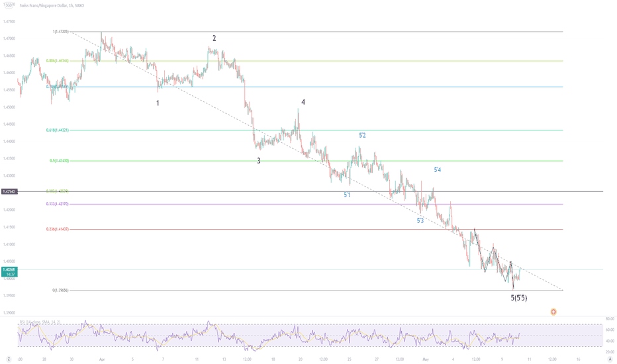Click the Fib level label 0(1.39656)
The width and height of the screenshot is (617, 364).
point(61,291)
